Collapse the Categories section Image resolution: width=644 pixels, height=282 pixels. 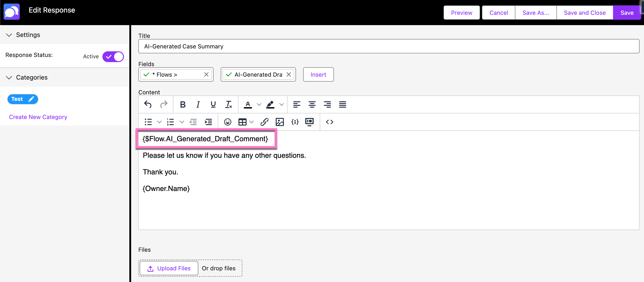(x=9, y=78)
